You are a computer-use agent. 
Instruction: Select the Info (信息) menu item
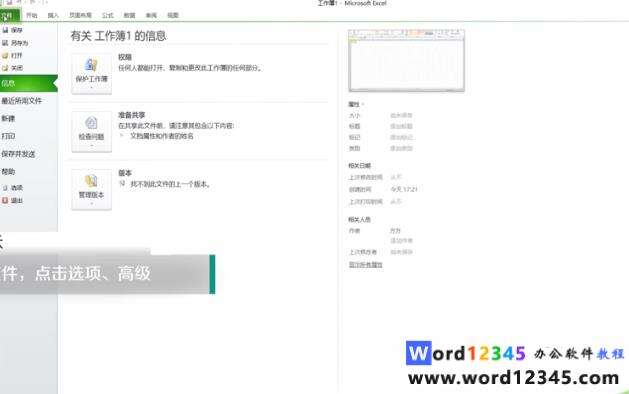[x=29, y=83]
